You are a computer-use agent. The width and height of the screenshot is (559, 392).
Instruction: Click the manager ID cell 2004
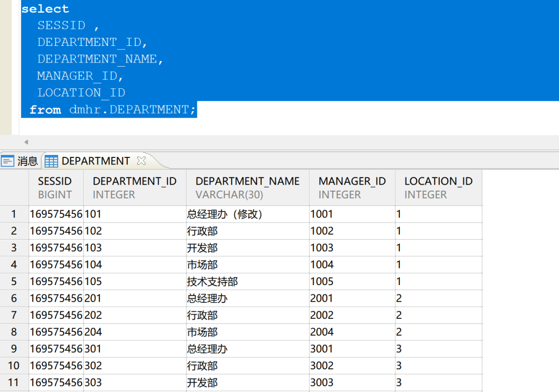coord(352,332)
